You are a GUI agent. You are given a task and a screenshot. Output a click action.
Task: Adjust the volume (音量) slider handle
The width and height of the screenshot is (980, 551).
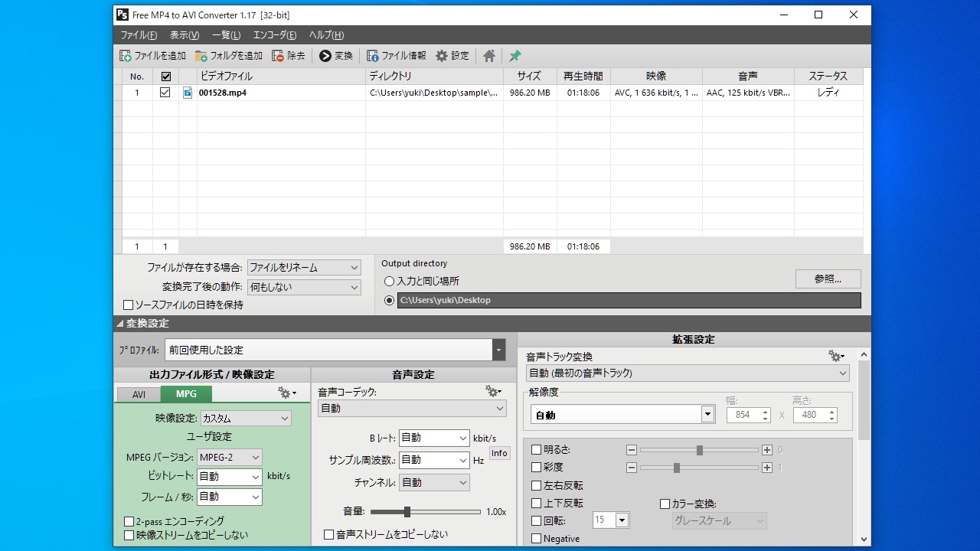coord(407,512)
